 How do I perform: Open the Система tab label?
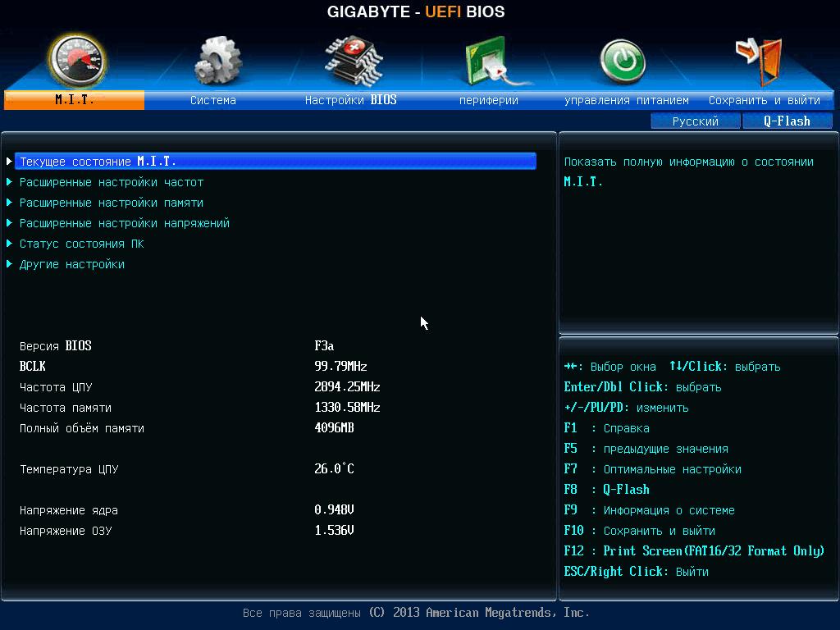click(x=213, y=100)
